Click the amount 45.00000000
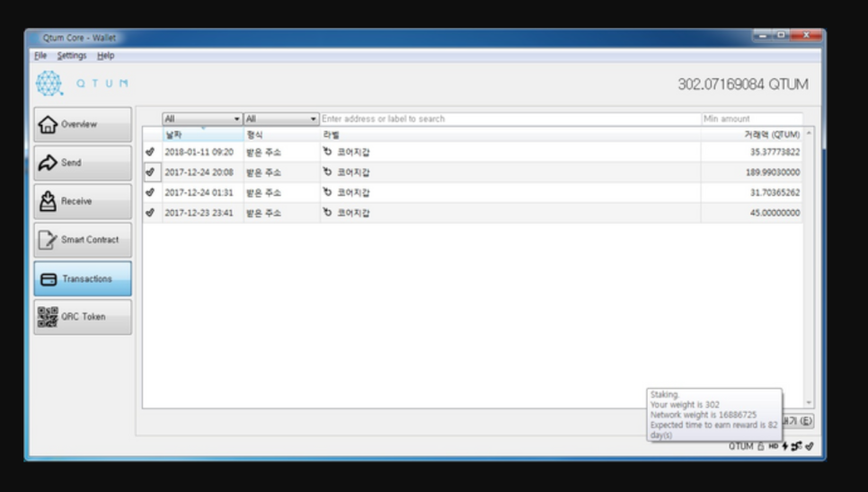The image size is (868, 492). coord(775,213)
